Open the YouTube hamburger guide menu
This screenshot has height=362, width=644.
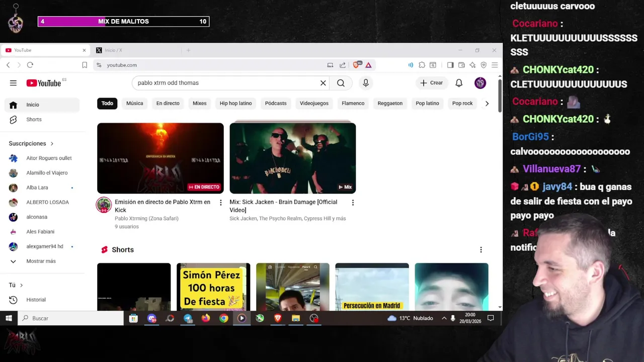pos(13,83)
